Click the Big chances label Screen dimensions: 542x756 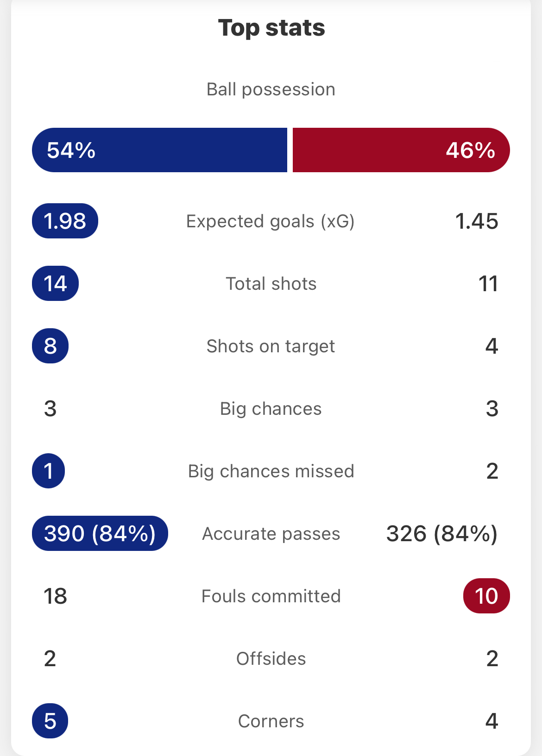(271, 409)
